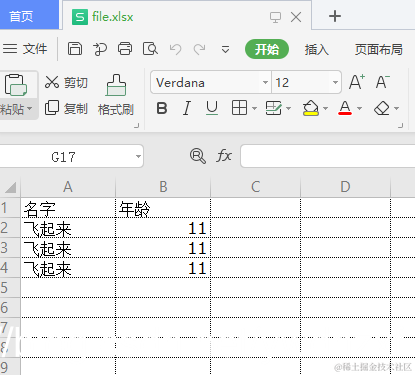The width and height of the screenshot is (415, 375).
Task: Close the file.xlsx tab
Action: tap(296, 17)
